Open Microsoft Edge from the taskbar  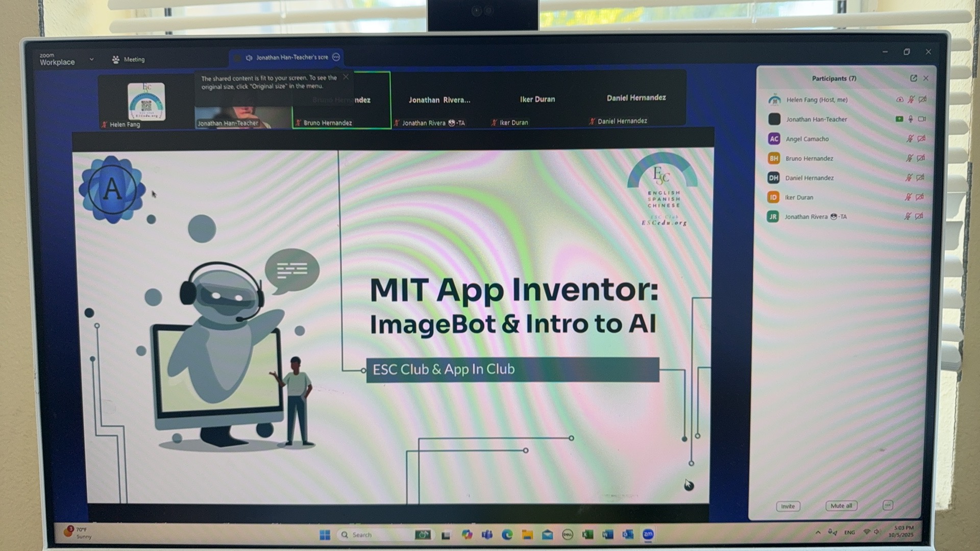(x=507, y=534)
